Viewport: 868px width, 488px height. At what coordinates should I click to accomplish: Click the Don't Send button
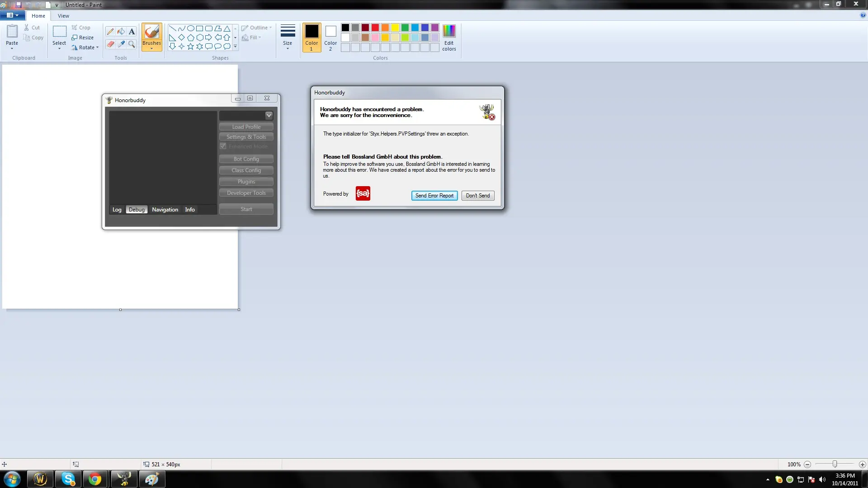tap(478, 196)
